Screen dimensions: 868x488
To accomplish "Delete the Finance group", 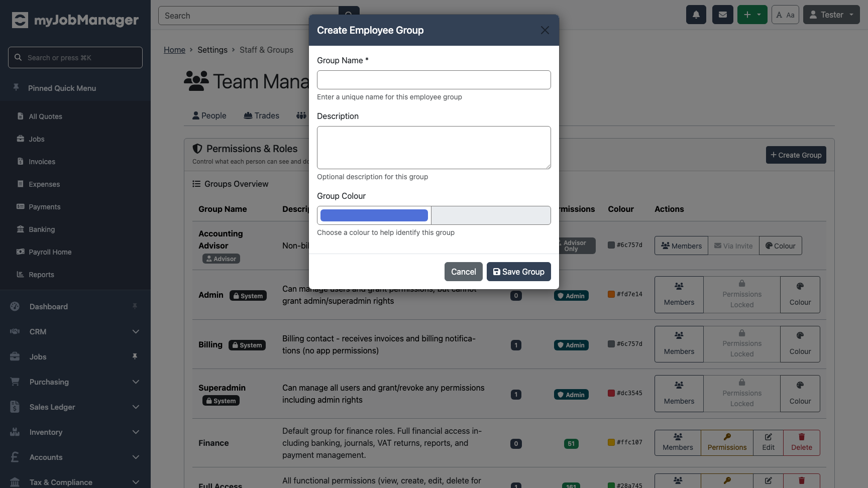I will coord(802,443).
